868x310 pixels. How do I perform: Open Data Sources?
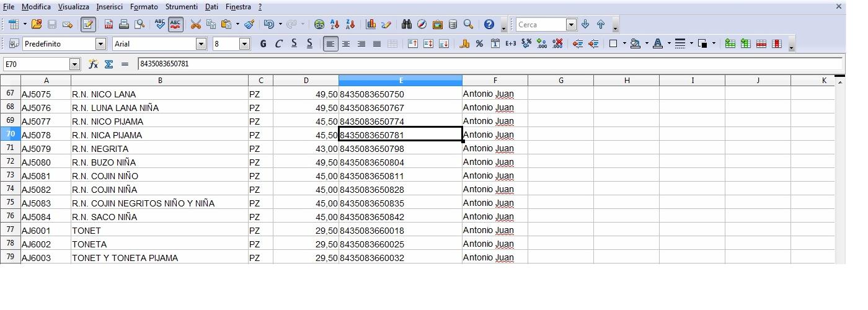453,24
